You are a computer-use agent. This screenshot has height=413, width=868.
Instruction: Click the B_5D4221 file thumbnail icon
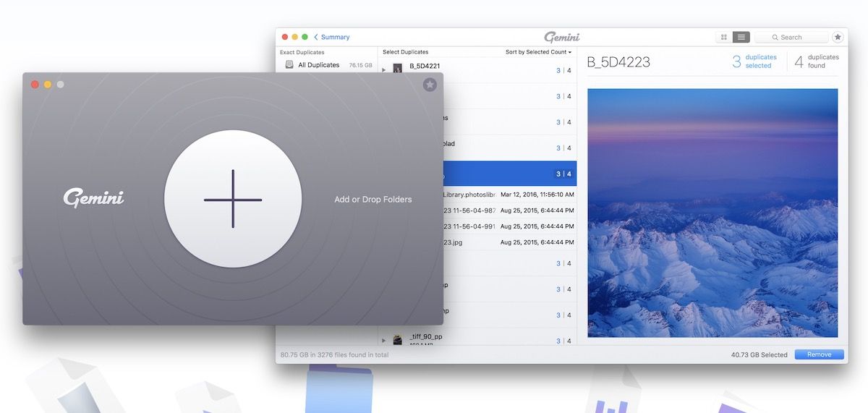(x=398, y=69)
